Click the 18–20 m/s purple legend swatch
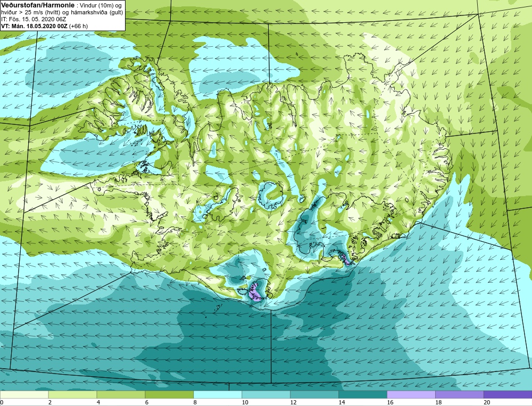The image size is (532, 406). click(x=460, y=394)
